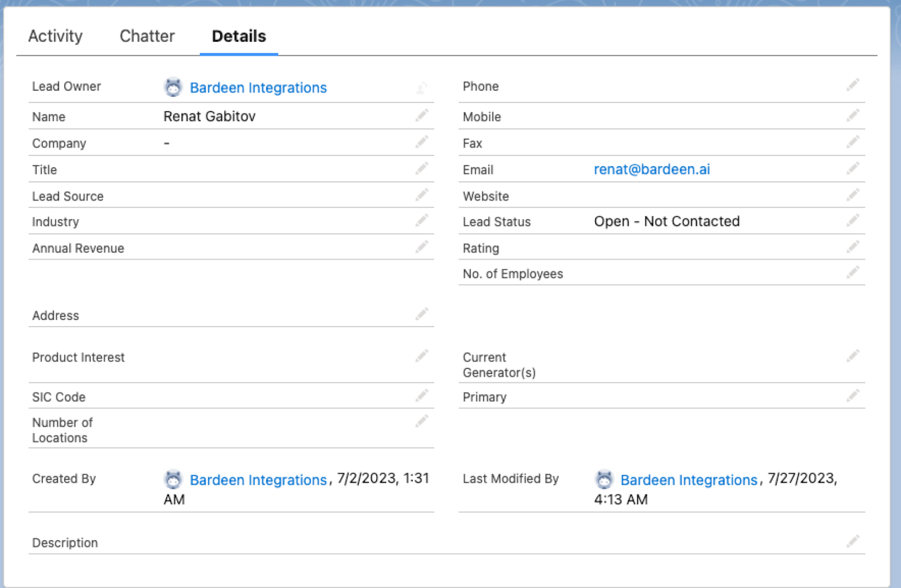Open Created By Bardeen Integrations link
Viewport: 901px width, 588px height.
(258, 480)
